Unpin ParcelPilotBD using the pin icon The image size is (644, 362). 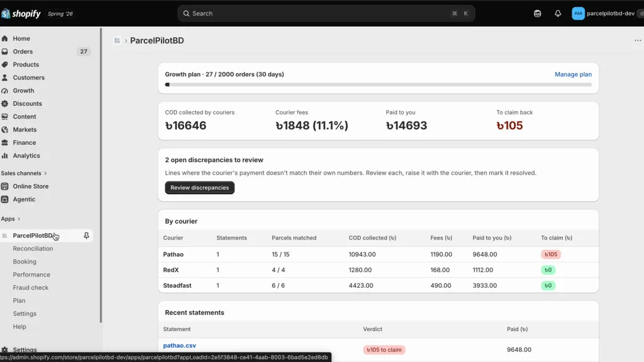tap(86, 236)
